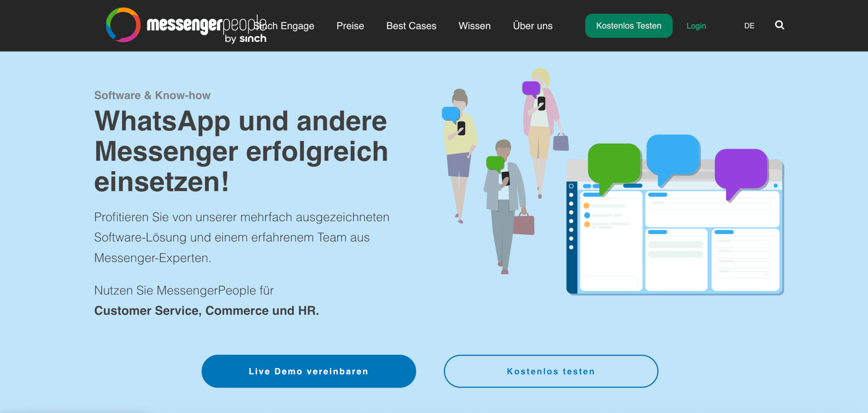
Task: Open the Wissen navigation item
Action: (475, 26)
